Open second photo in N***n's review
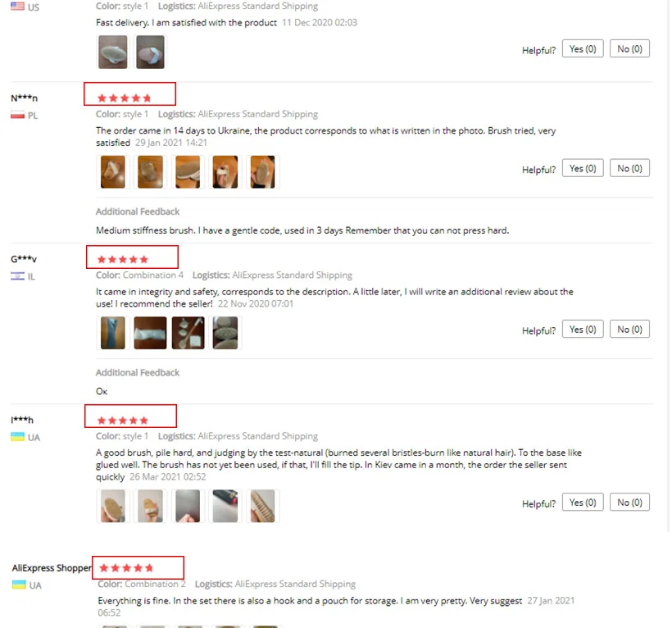Screen dimensions: 672x628 pyautogui.click(x=151, y=172)
